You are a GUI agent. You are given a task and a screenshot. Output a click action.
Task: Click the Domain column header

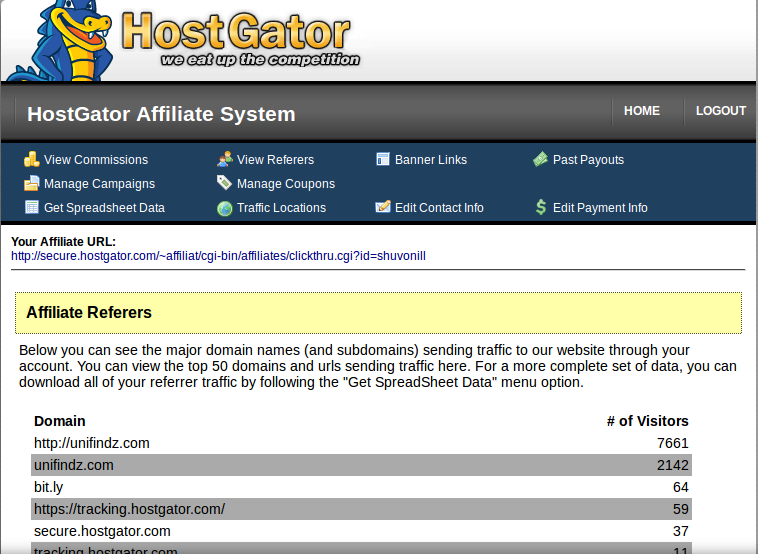point(59,421)
